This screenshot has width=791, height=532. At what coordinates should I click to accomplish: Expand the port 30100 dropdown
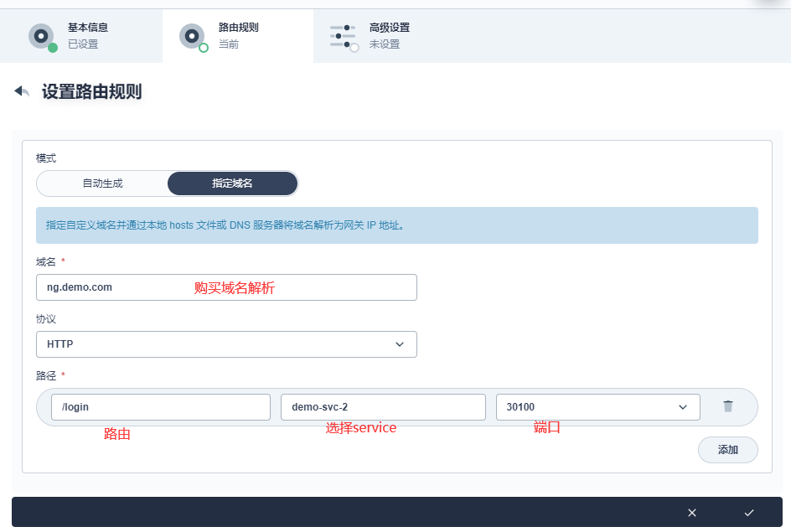pyautogui.click(x=597, y=407)
